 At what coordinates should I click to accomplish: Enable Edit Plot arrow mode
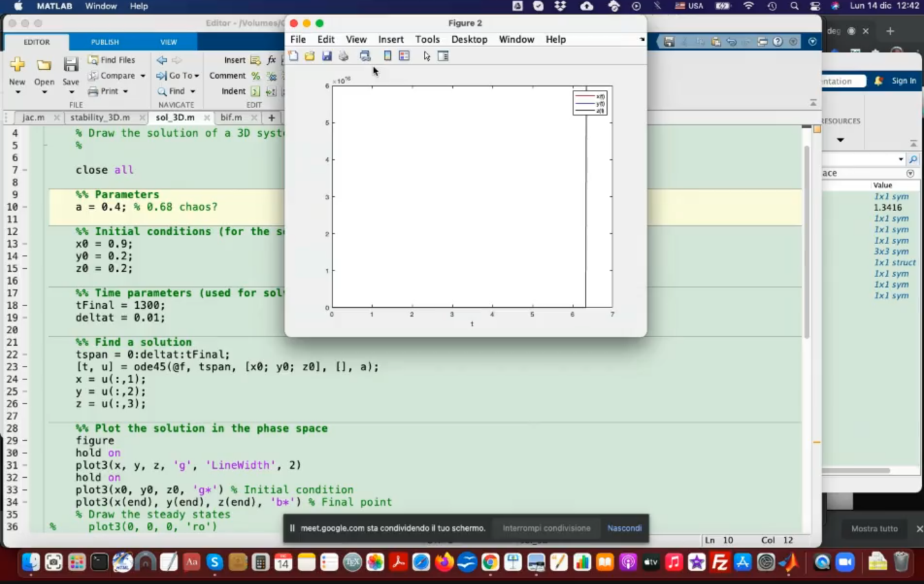click(x=426, y=56)
